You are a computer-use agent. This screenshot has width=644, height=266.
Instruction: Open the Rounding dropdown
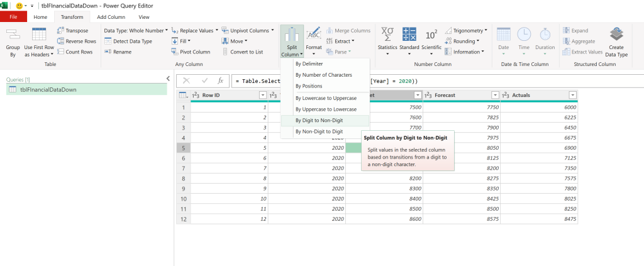tap(462, 41)
